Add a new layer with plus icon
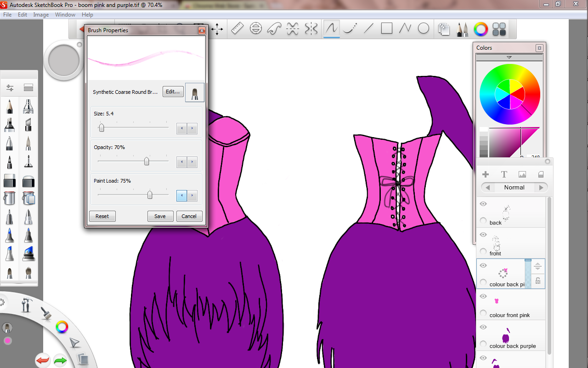The width and height of the screenshot is (588, 368). pos(485,174)
